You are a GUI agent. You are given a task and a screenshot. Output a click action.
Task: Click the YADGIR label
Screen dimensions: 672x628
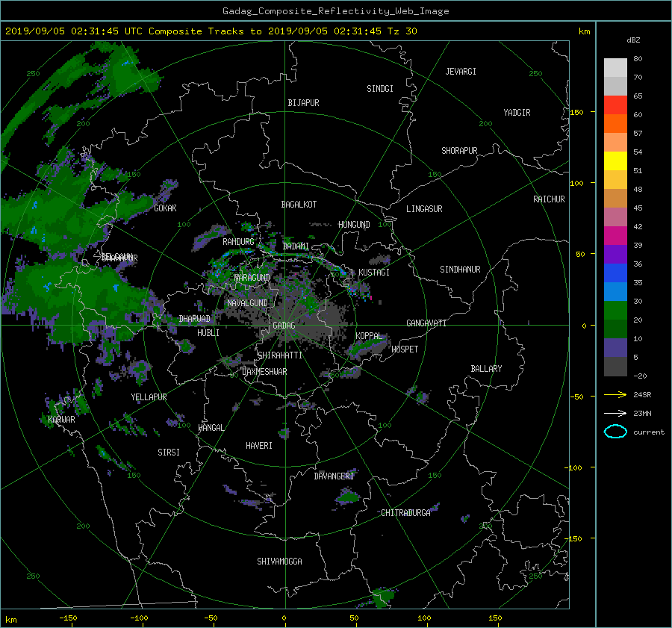coord(517,113)
